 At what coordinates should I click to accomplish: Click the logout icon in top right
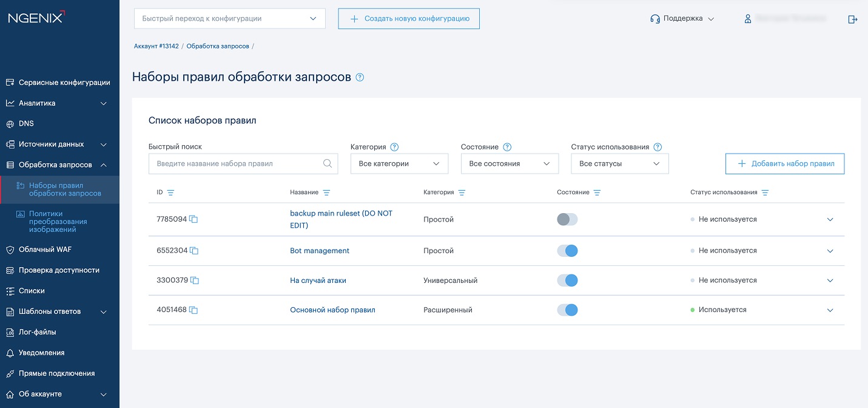point(852,19)
